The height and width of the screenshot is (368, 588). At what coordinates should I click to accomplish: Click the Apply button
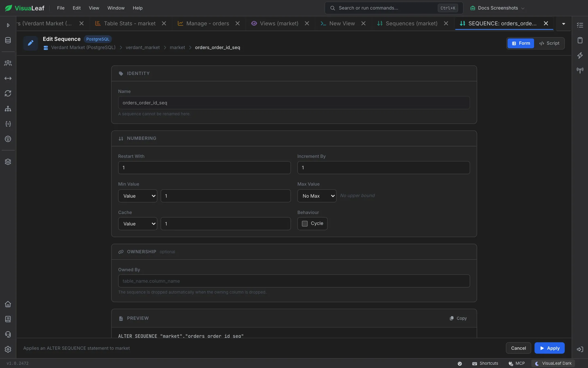[549, 348]
